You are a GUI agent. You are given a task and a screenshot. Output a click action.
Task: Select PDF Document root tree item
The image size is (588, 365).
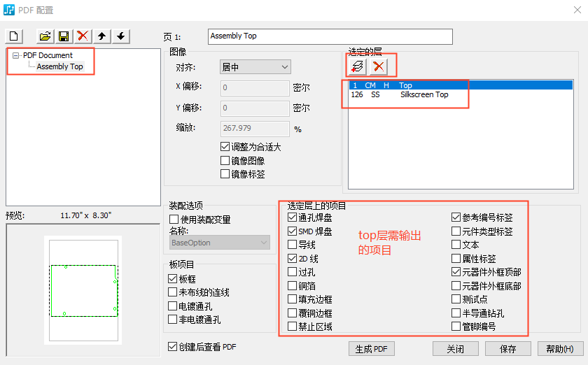click(48, 55)
